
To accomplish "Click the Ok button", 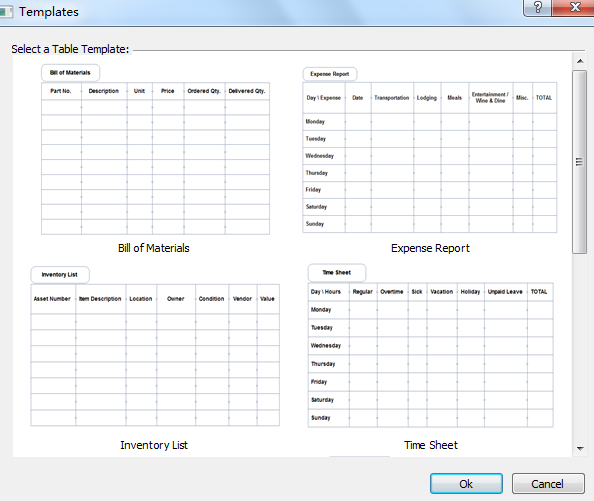I will pos(466,484).
